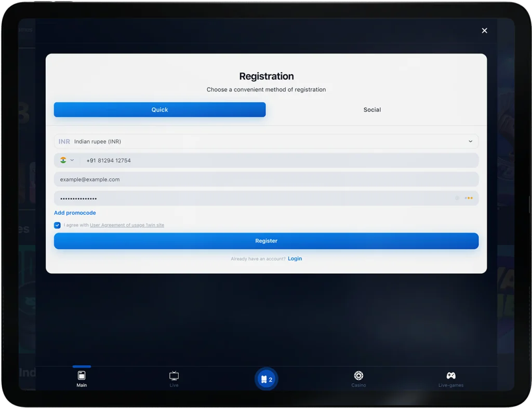
Task: Switch to the Social registration tab
Action: pyautogui.click(x=372, y=110)
